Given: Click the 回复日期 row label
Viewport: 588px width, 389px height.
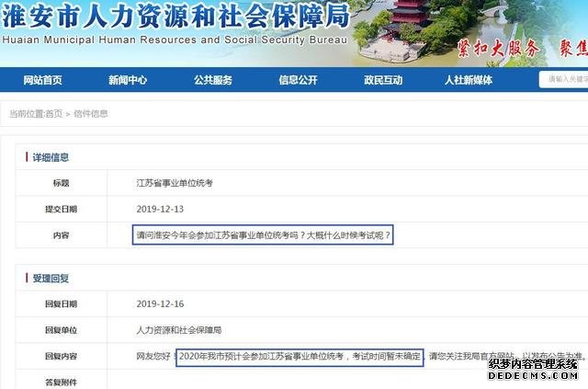Looking at the screenshot, I should click(62, 303).
